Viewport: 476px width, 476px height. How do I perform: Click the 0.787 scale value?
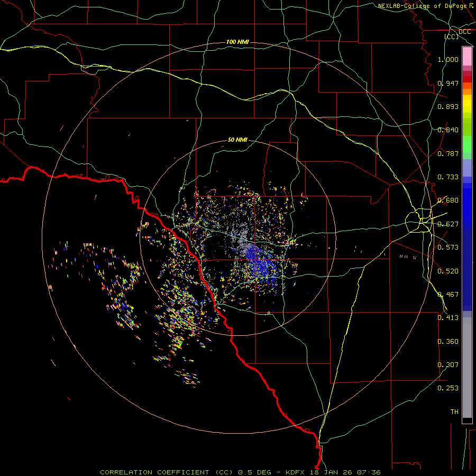pyautogui.click(x=448, y=153)
